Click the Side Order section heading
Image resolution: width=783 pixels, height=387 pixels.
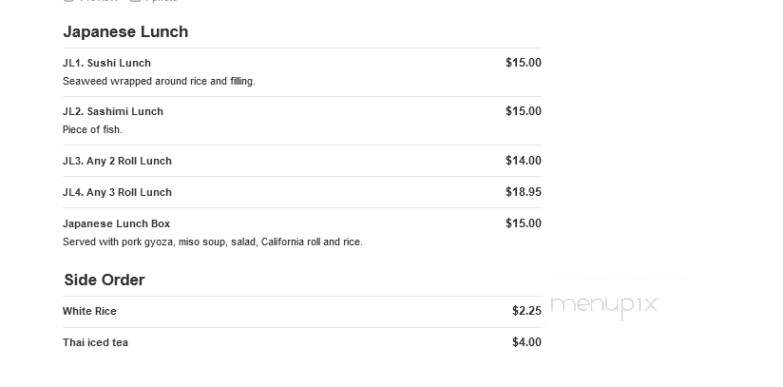tap(104, 280)
